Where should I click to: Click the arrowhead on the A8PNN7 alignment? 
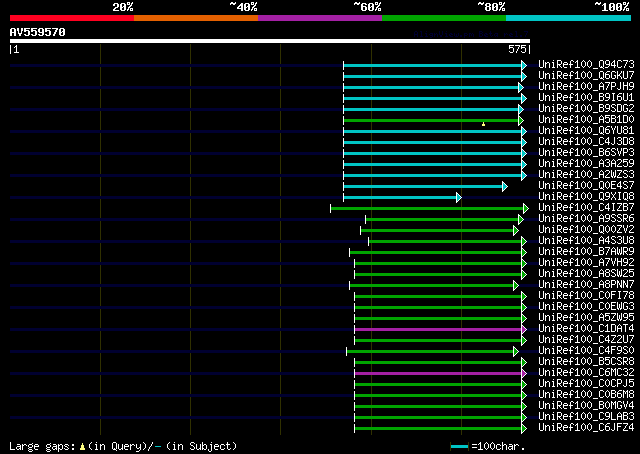[x=516, y=285]
